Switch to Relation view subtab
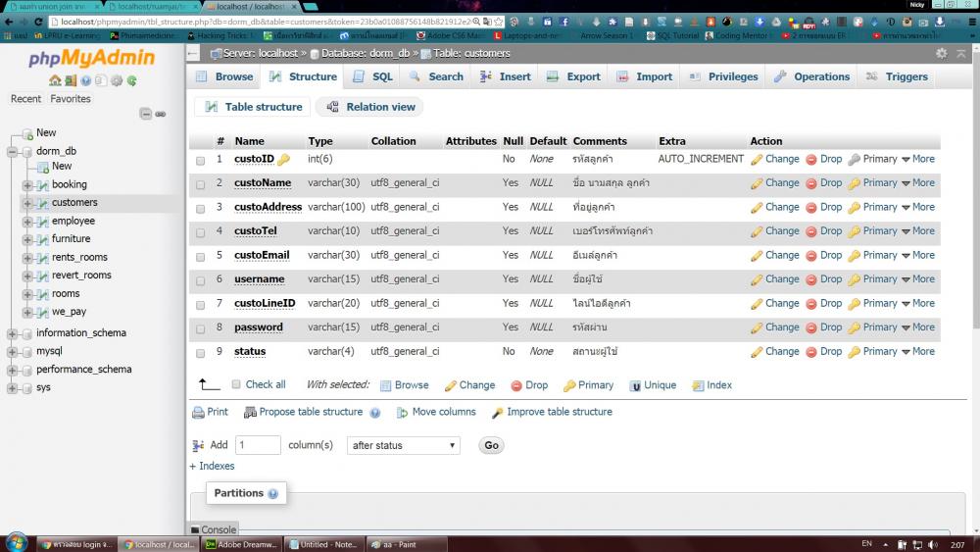Image resolution: width=980 pixels, height=552 pixels. [x=371, y=107]
